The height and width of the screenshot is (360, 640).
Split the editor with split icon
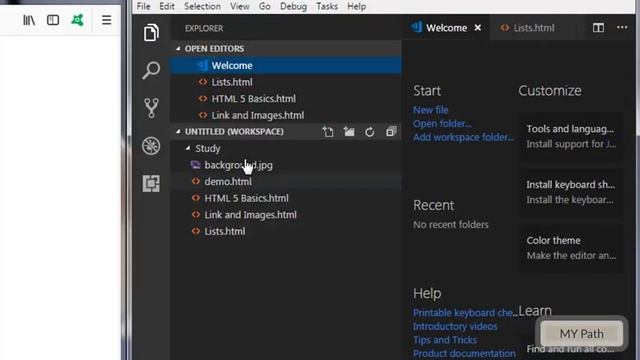click(x=598, y=28)
